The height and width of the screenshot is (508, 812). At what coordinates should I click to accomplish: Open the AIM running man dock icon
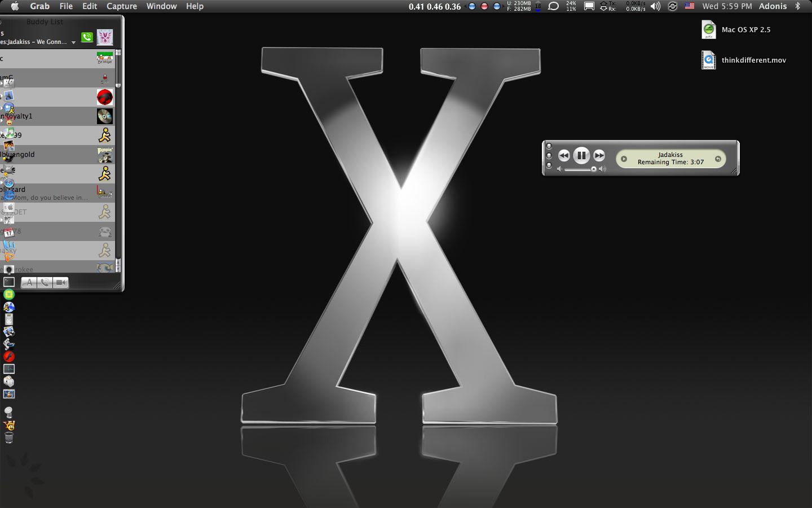[9, 307]
